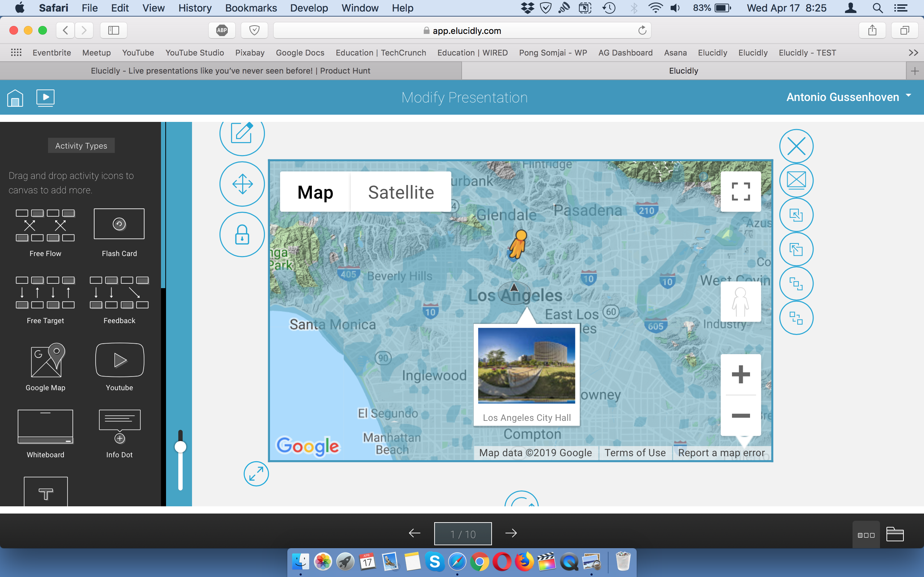The width and height of the screenshot is (924, 577).
Task: Select the four-arrow move handle icon
Action: (x=242, y=184)
